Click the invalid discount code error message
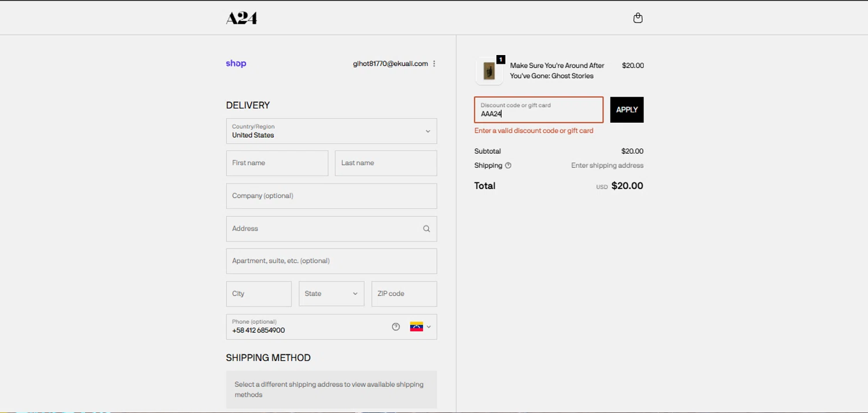 click(534, 131)
